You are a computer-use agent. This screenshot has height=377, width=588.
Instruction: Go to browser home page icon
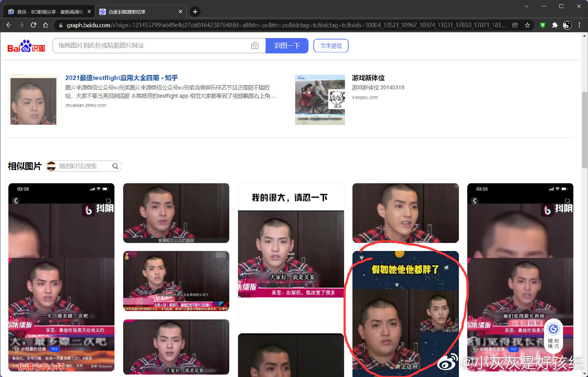click(x=45, y=25)
